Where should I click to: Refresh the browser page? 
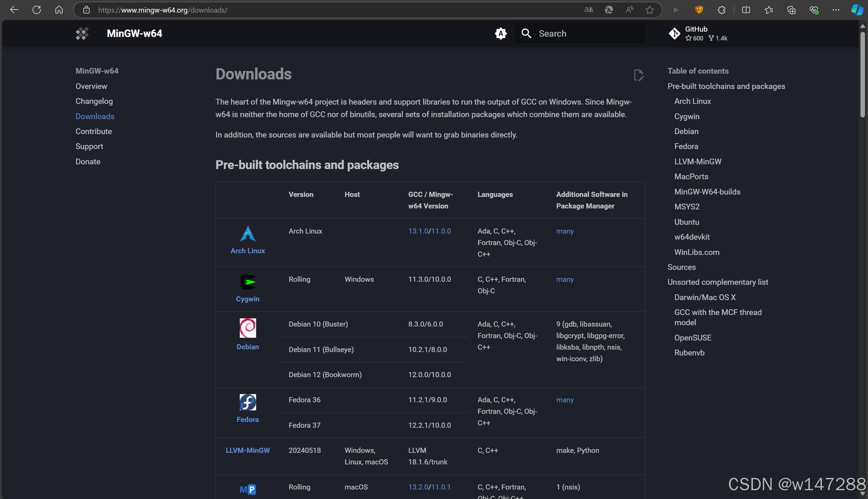[37, 10]
